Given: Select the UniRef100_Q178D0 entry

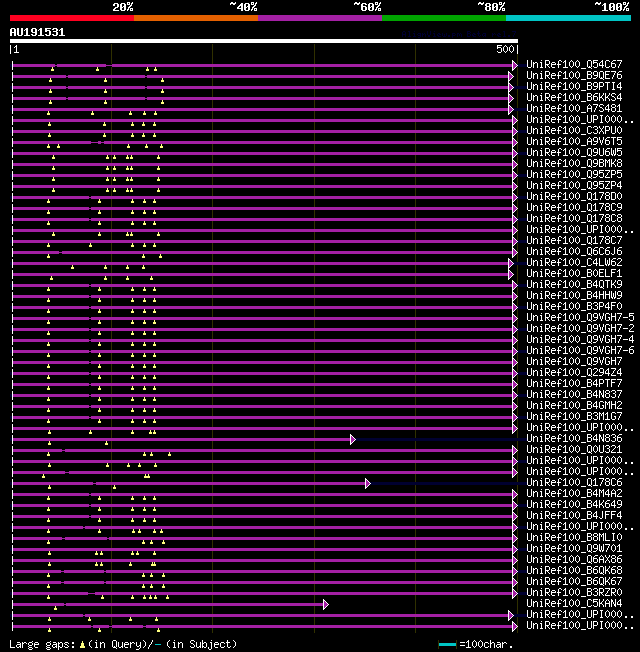Looking at the screenshot, I should point(574,197).
